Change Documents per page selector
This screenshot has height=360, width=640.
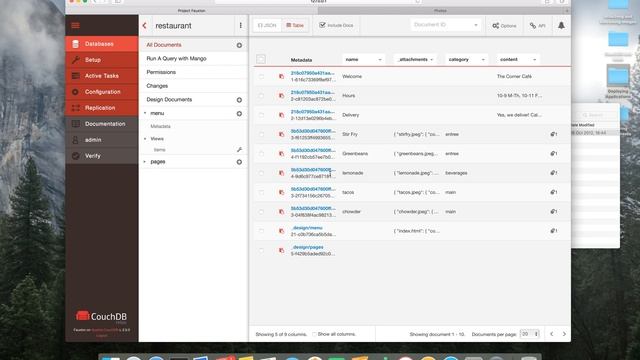click(530, 334)
